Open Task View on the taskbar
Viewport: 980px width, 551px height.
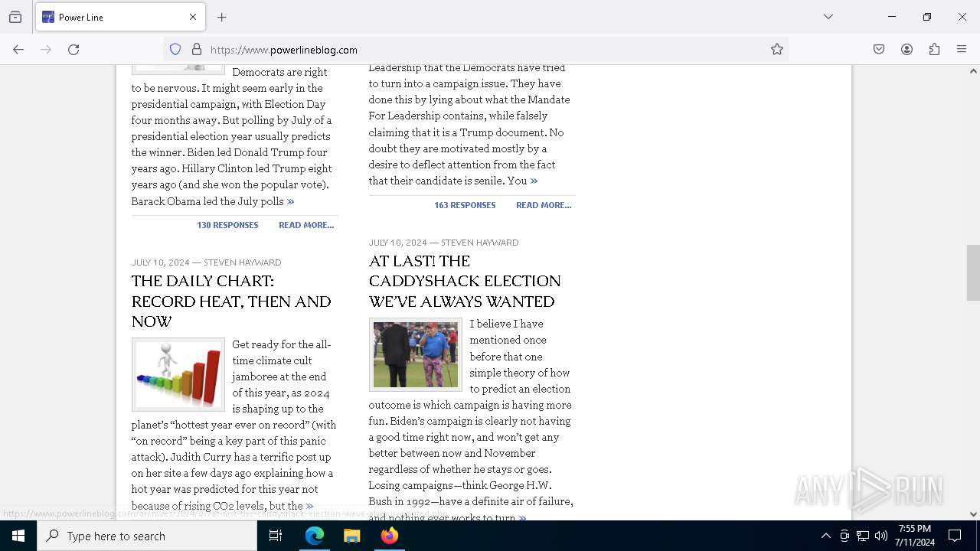[276, 536]
